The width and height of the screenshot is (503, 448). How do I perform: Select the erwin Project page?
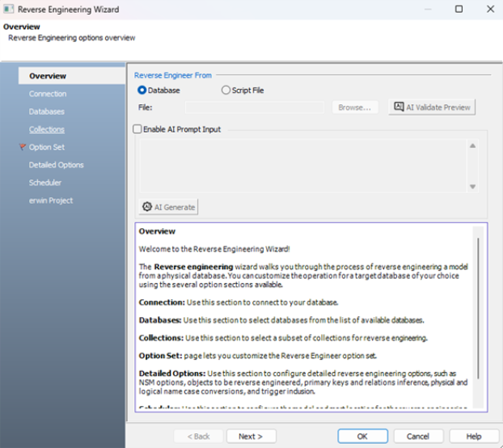tap(51, 201)
